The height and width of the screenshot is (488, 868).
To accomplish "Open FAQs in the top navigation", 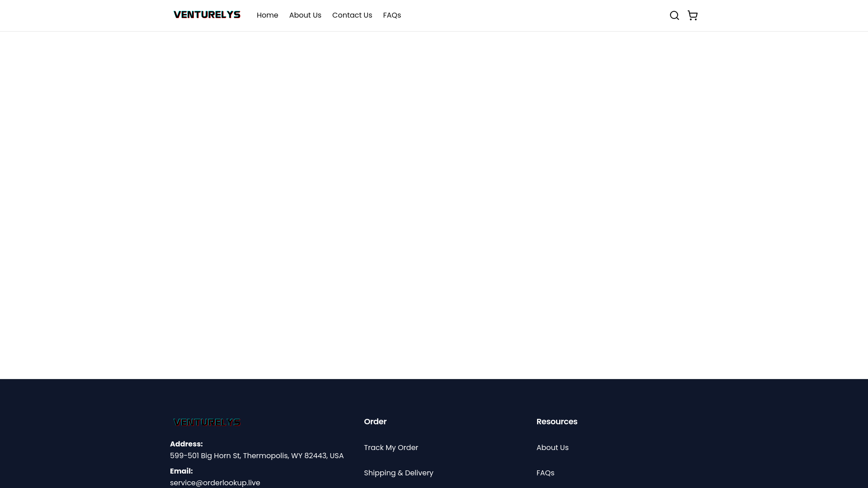I will (x=392, y=15).
